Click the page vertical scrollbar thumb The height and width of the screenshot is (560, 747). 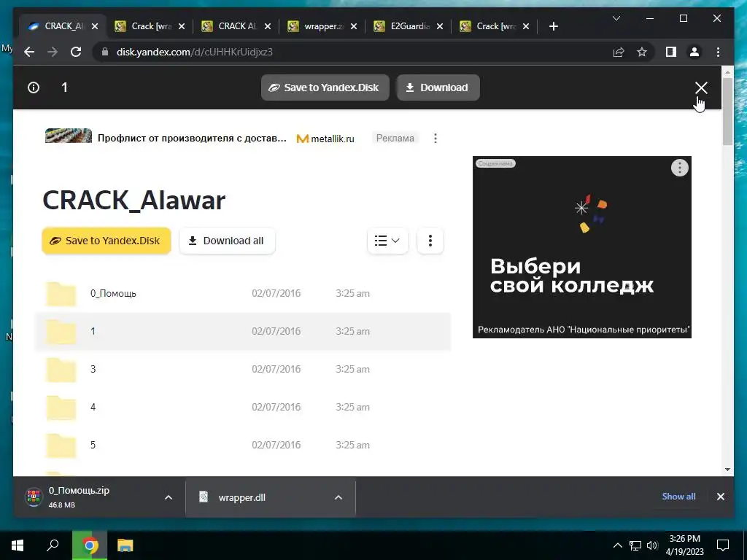click(x=727, y=111)
